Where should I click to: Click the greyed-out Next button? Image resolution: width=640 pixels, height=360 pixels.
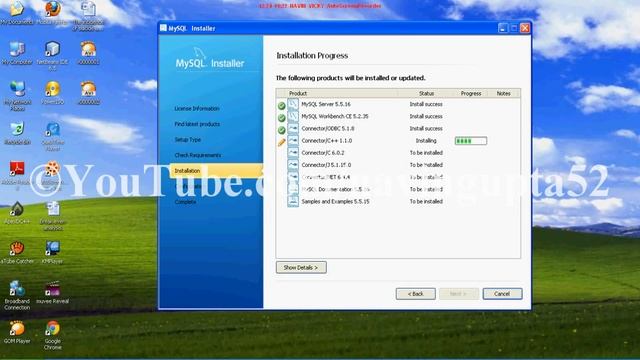tap(459, 294)
